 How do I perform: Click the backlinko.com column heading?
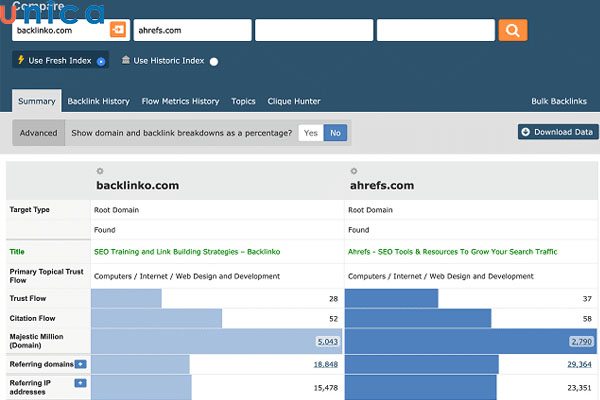point(137,185)
